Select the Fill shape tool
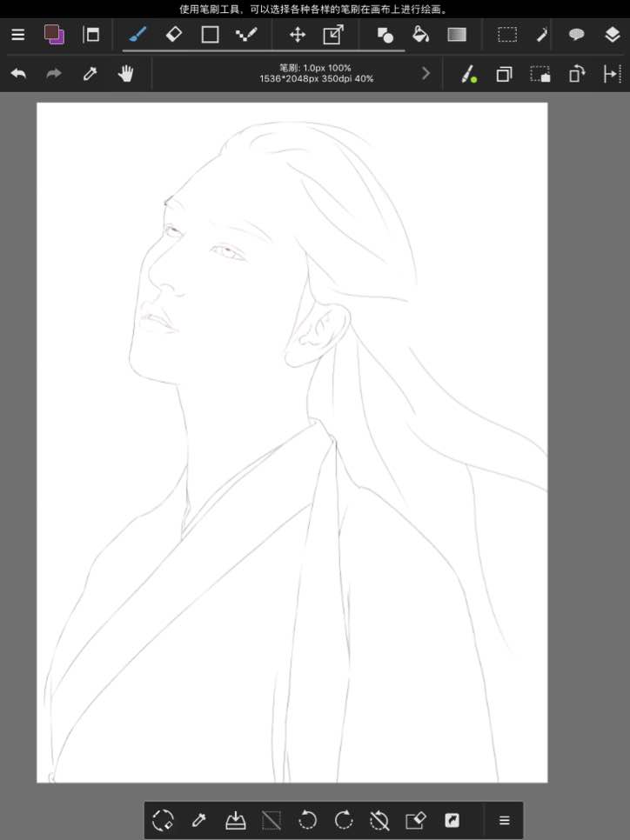 [385, 35]
